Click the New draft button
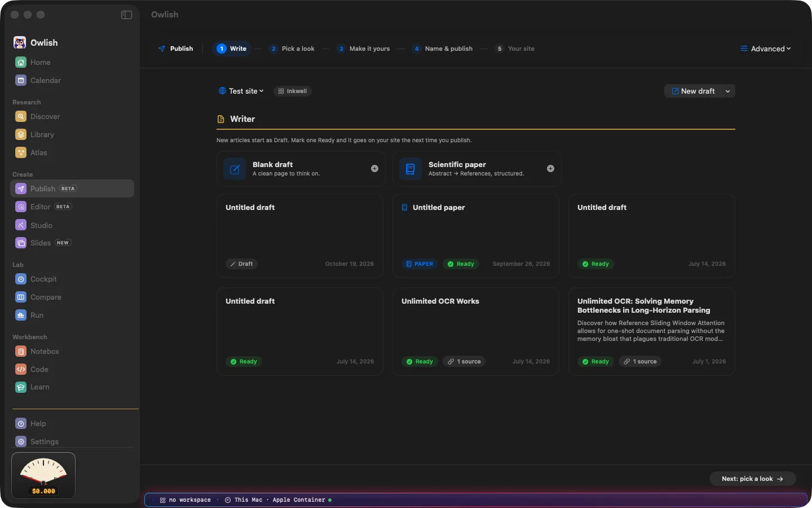Screen dimensions: 812x508 tap(693, 91)
